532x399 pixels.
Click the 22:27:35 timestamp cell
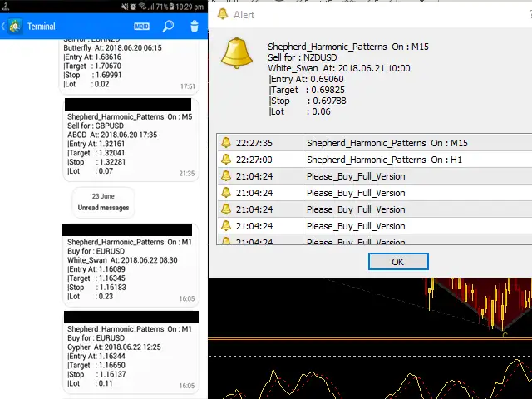click(254, 143)
